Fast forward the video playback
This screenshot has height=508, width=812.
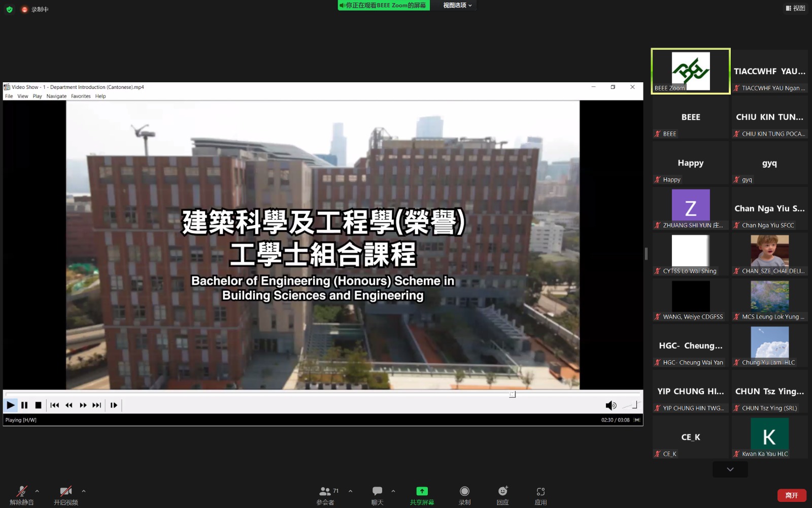(83, 405)
